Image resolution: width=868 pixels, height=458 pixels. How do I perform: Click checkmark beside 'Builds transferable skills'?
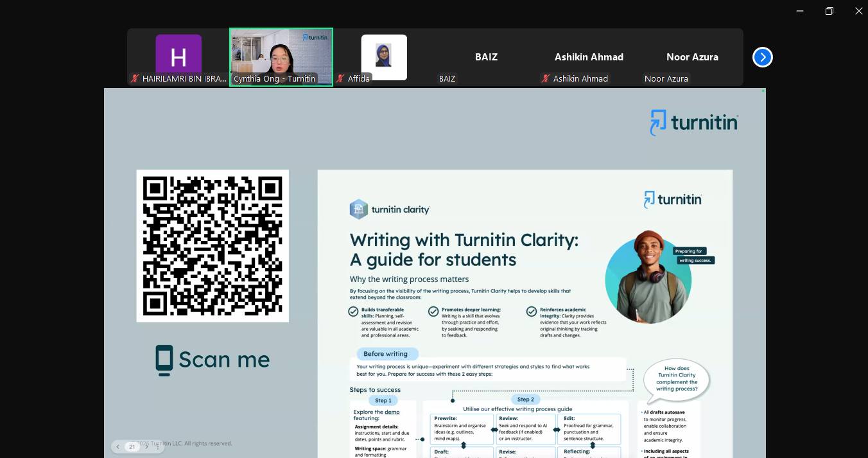tap(353, 312)
